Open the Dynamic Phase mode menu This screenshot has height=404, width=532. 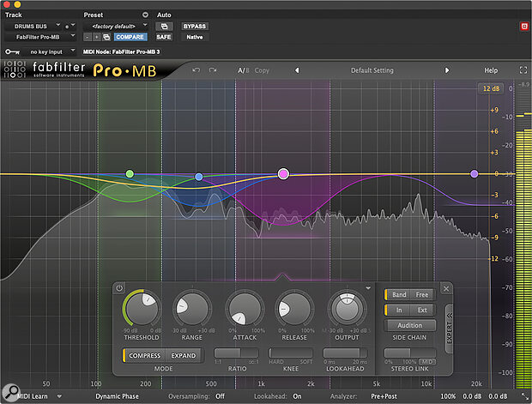[x=117, y=396]
